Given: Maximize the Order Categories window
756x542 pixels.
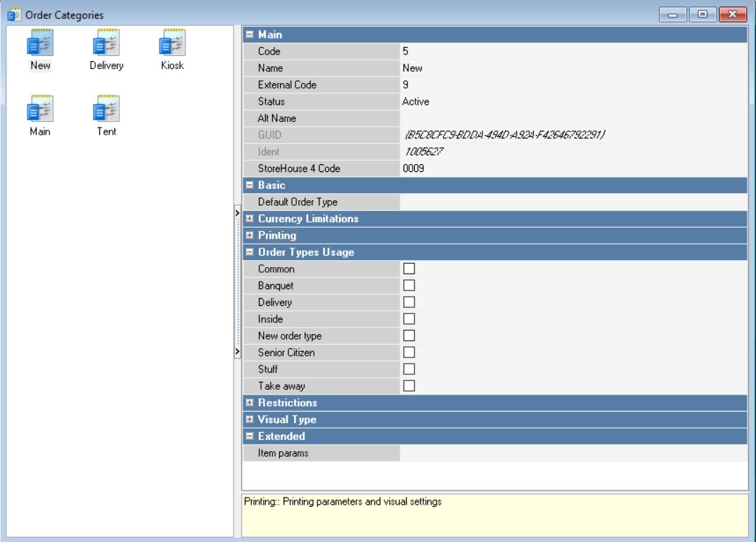Looking at the screenshot, I should coord(702,15).
